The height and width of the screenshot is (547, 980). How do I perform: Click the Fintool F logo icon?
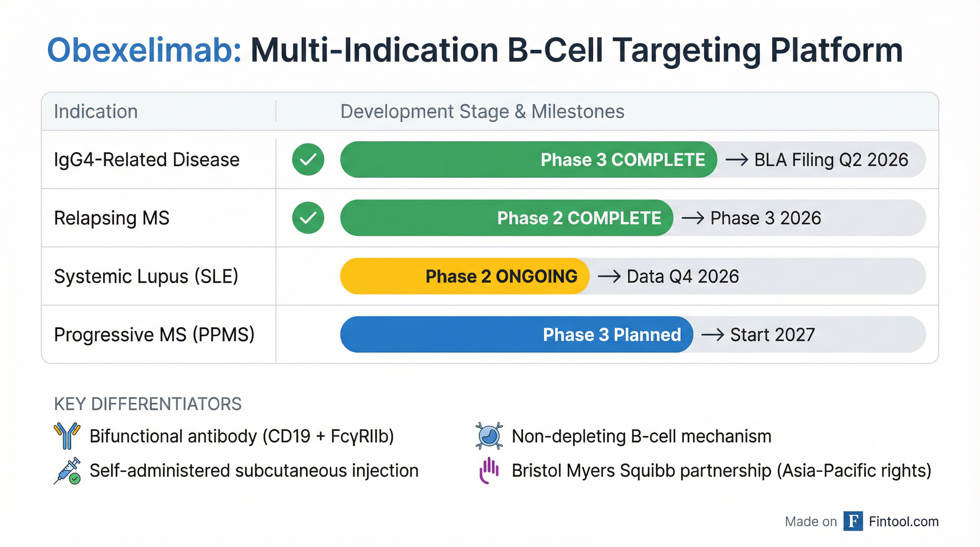click(x=853, y=521)
